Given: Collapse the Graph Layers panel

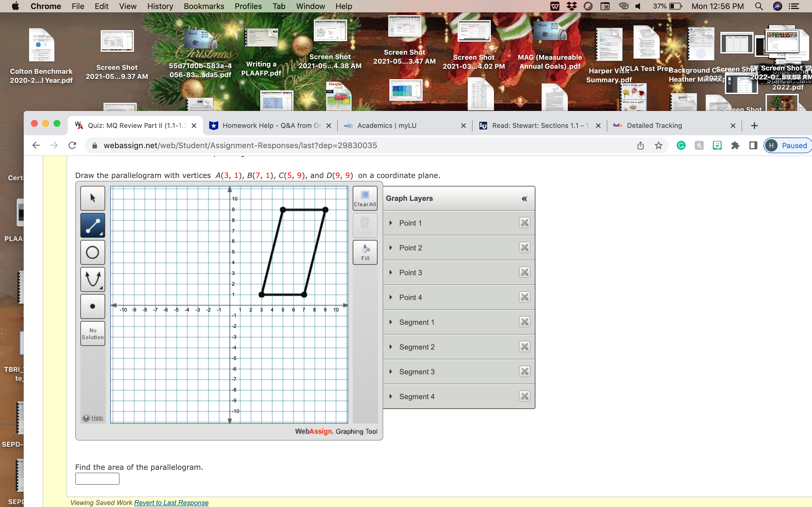Looking at the screenshot, I should click(524, 199).
